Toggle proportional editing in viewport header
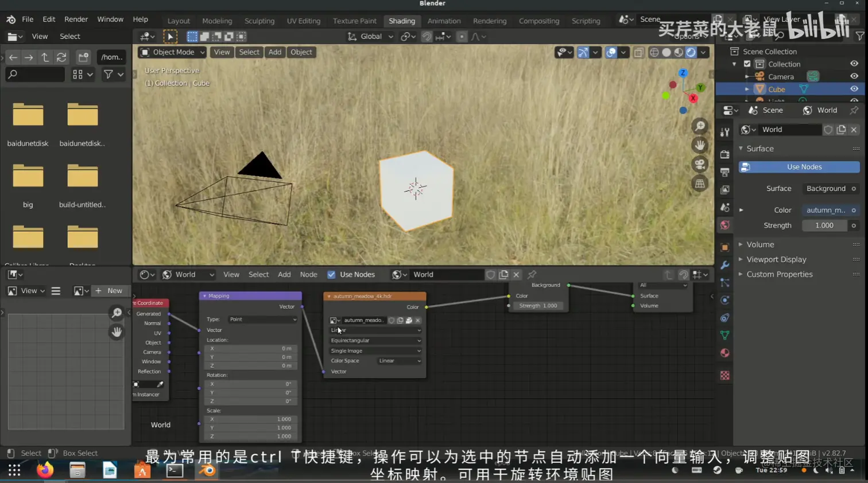This screenshot has width=868, height=483. pyautogui.click(x=462, y=36)
